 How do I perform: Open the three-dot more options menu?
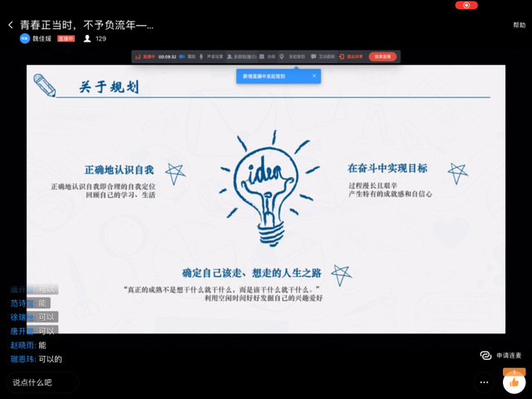pyautogui.click(x=484, y=382)
